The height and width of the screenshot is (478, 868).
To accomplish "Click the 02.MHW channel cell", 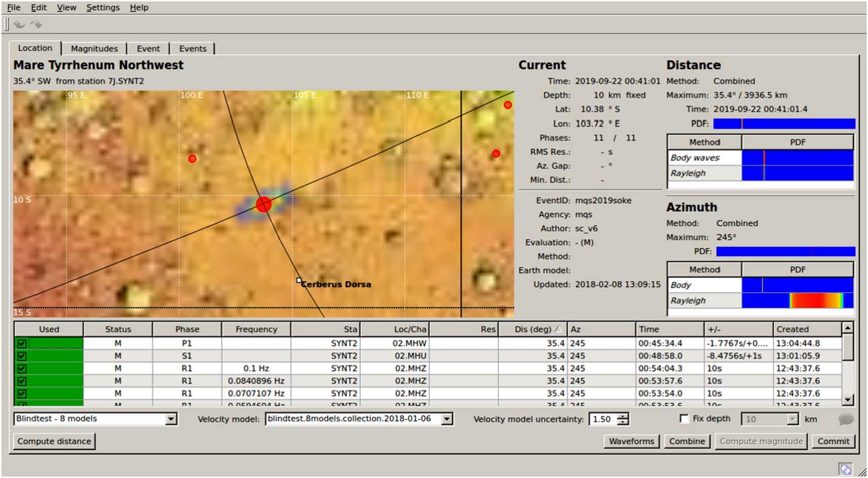I will coord(395,343).
